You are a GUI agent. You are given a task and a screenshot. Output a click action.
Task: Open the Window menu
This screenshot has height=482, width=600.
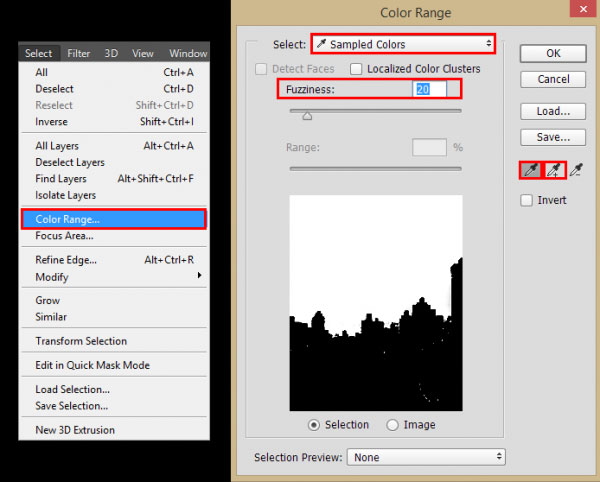(188, 53)
